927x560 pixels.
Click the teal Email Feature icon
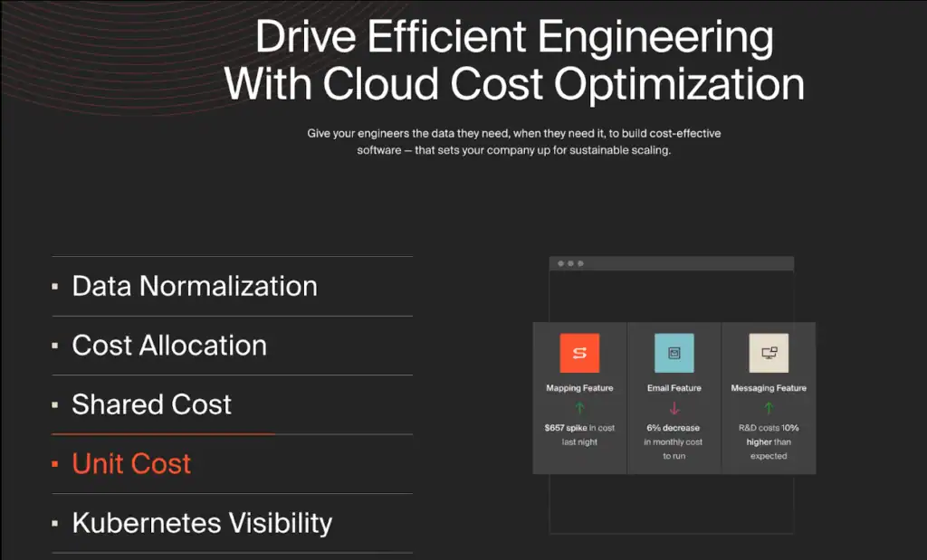click(674, 353)
